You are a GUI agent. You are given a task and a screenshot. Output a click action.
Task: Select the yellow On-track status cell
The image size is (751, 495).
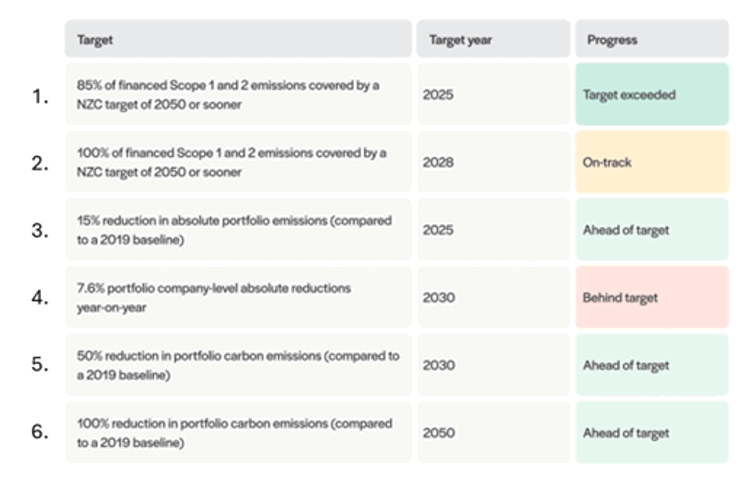pyautogui.click(x=651, y=162)
